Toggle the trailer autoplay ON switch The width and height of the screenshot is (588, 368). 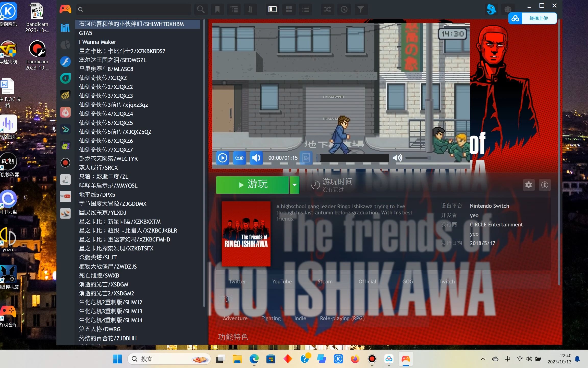239,158
